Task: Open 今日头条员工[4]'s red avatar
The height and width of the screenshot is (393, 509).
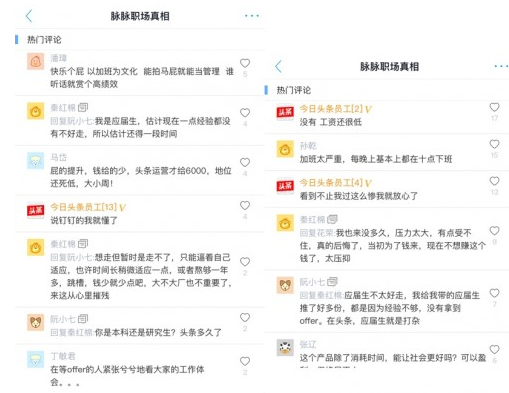Action: pyautogui.click(x=285, y=186)
